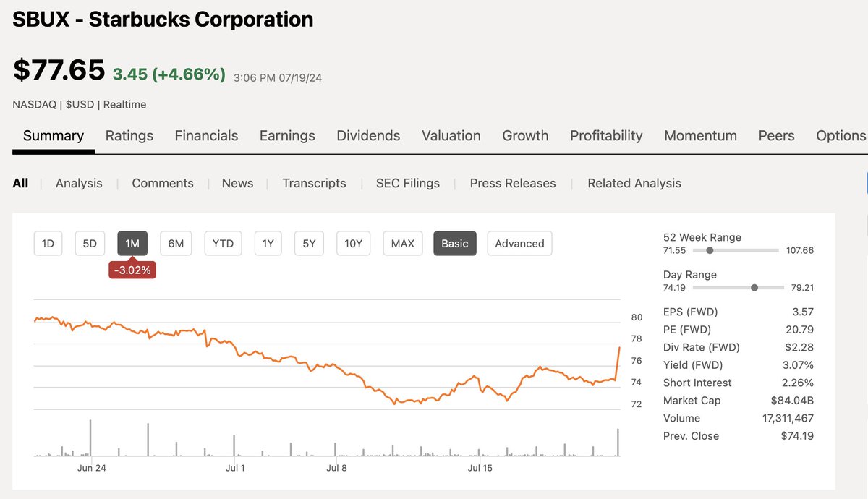Viewport: 868px width, 499px height.
Task: Select the 1M chart range
Action: 132,244
